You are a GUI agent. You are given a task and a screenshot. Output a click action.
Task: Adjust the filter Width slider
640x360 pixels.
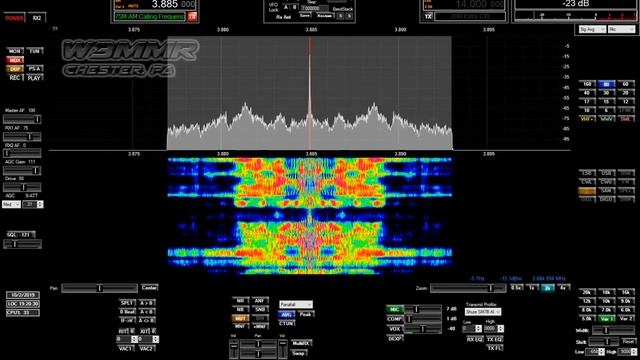pos(613,330)
